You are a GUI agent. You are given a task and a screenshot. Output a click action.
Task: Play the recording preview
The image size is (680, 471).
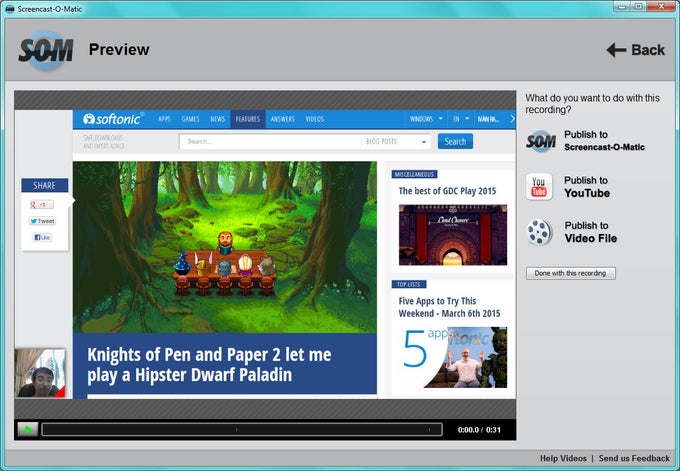pyautogui.click(x=28, y=430)
